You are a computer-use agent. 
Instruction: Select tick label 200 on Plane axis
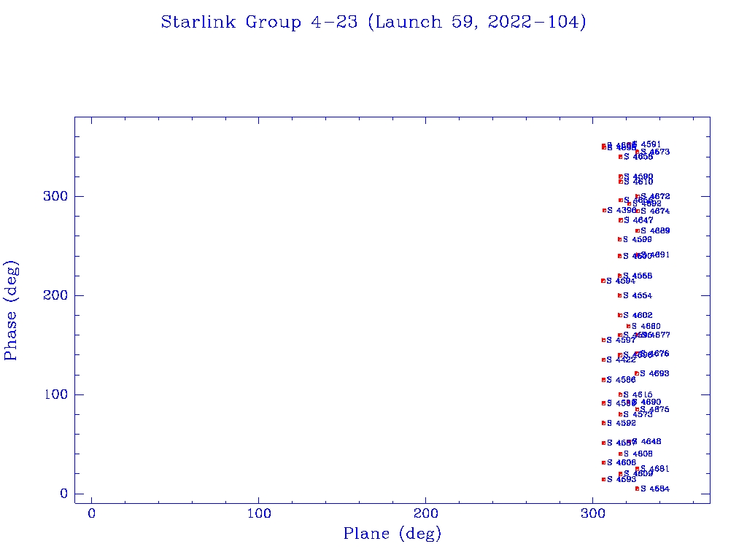tap(425, 513)
